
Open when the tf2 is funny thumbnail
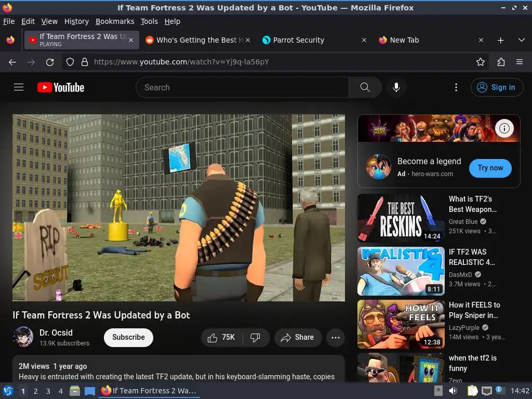coord(401,367)
